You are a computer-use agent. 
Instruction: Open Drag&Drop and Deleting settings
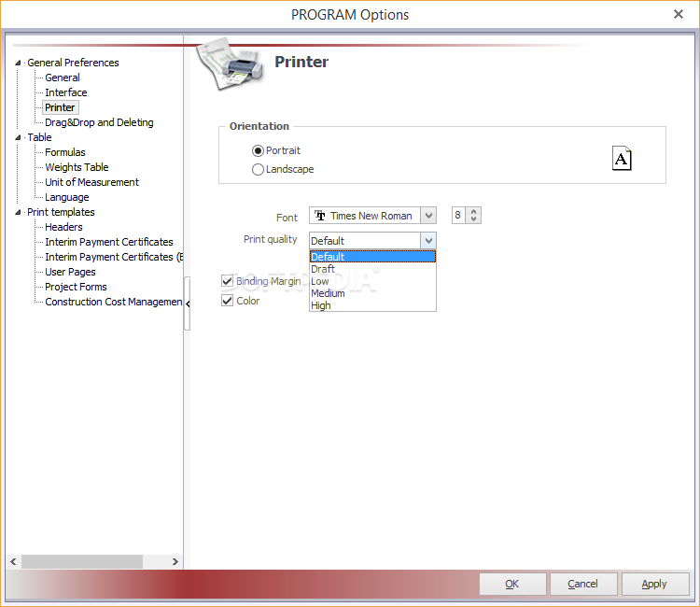[x=99, y=122]
